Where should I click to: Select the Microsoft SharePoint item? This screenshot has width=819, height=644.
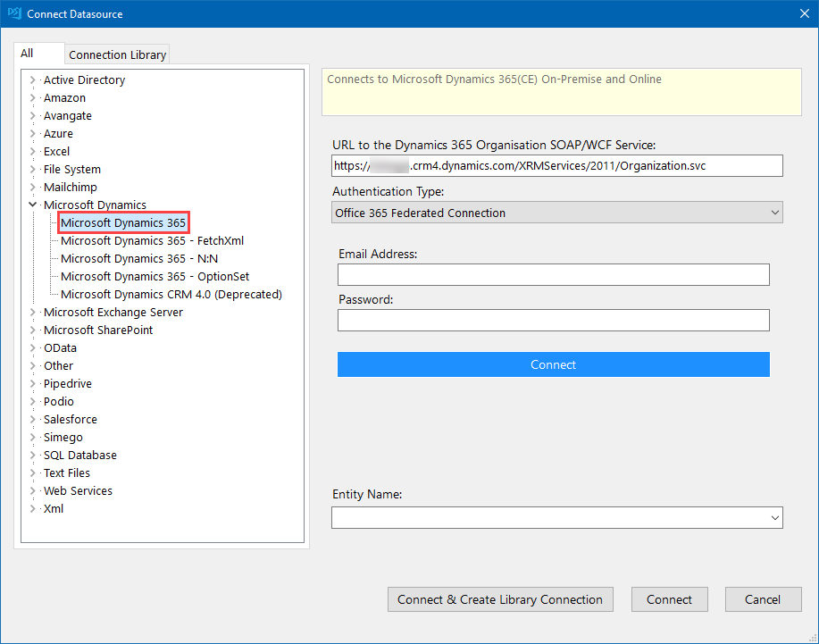[98, 330]
